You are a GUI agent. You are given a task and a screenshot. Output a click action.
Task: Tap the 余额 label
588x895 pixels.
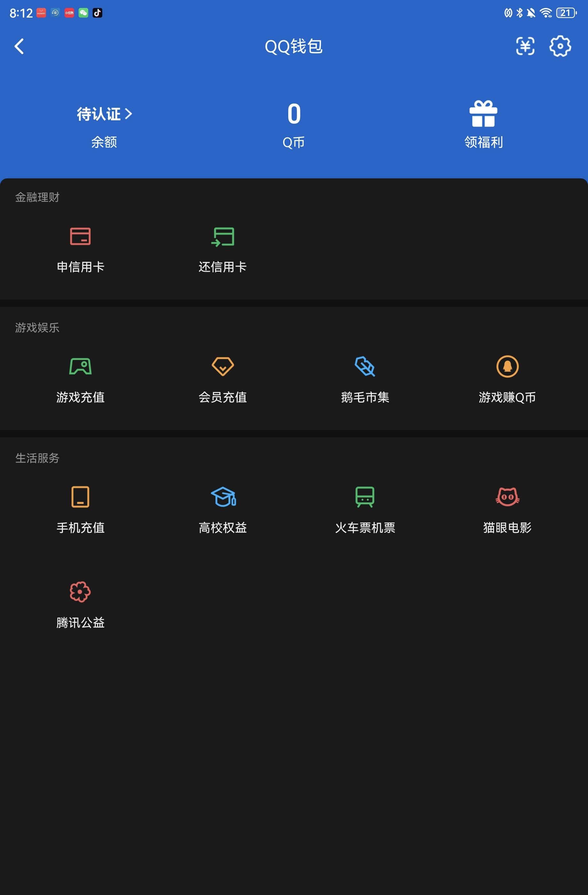click(x=104, y=142)
